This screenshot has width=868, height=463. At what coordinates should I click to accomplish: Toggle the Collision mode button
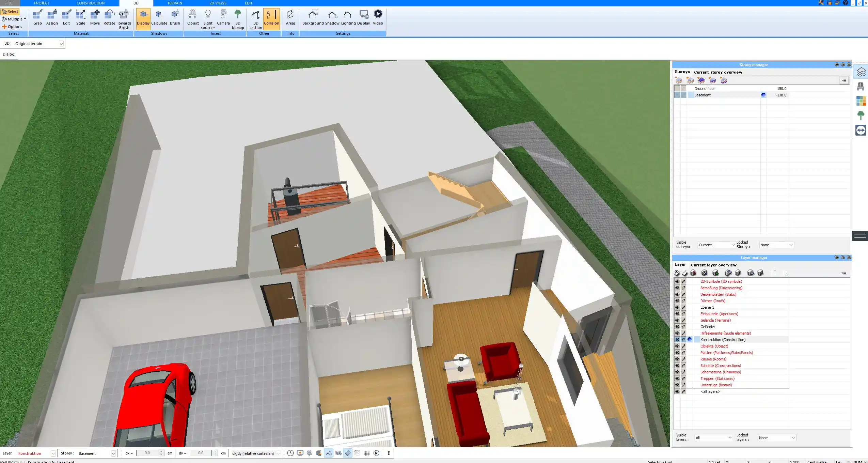(x=271, y=19)
